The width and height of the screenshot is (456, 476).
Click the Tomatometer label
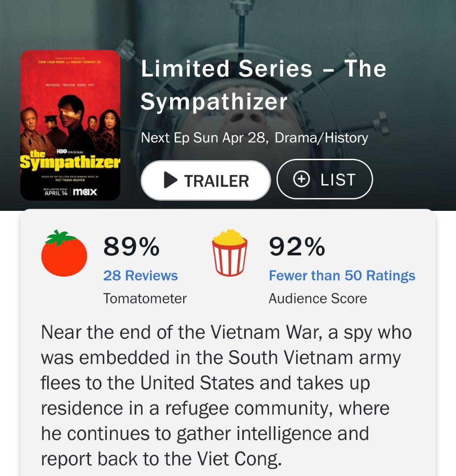145,299
